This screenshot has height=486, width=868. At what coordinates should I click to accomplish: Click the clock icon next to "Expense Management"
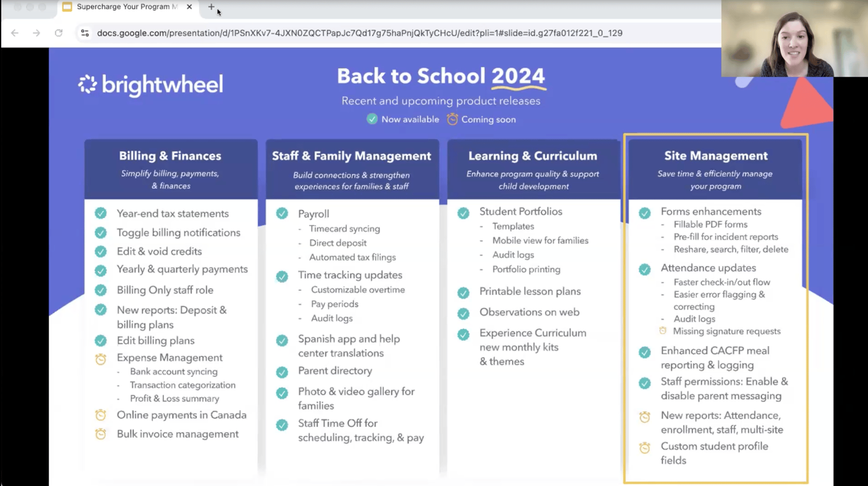tap(101, 359)
